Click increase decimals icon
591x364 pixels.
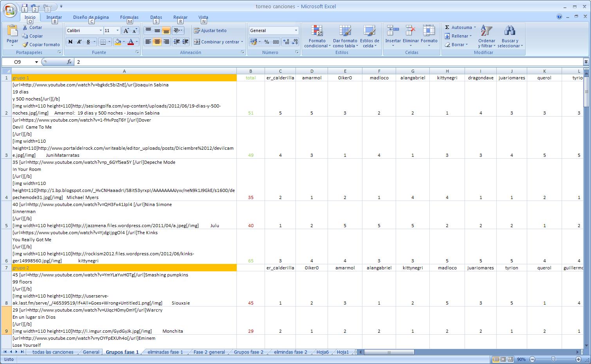coord(286,42)
